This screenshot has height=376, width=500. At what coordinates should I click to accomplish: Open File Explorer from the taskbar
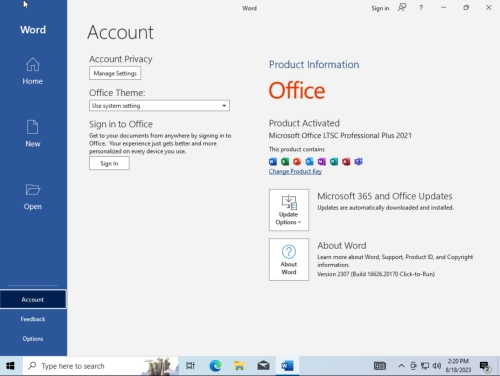(239, 366)
